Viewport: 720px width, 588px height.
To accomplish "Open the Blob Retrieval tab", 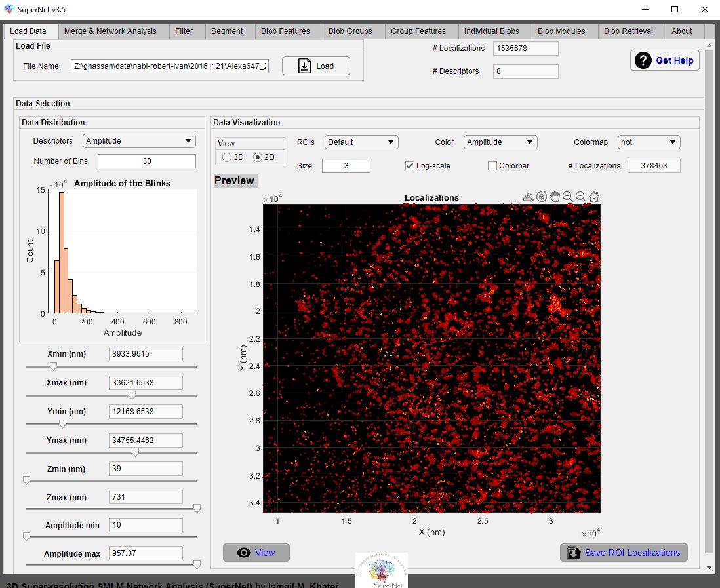I will pyautogui.click(x=628, y=31).
